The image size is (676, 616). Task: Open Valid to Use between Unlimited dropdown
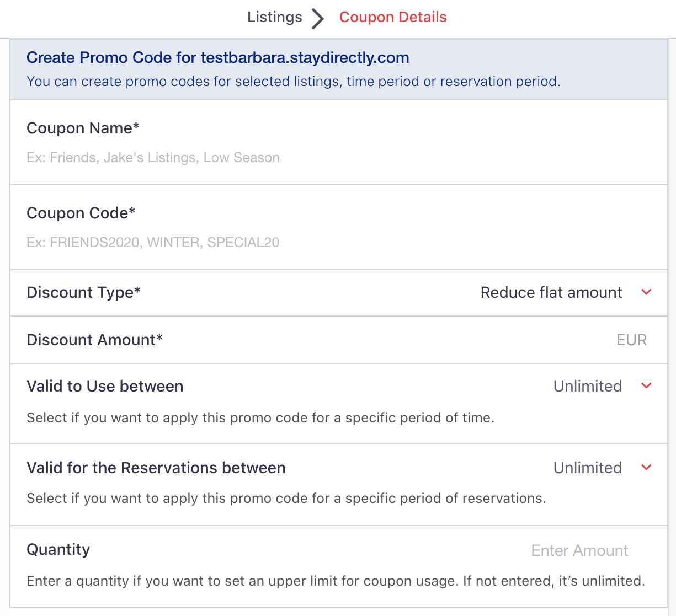(588, 386)
